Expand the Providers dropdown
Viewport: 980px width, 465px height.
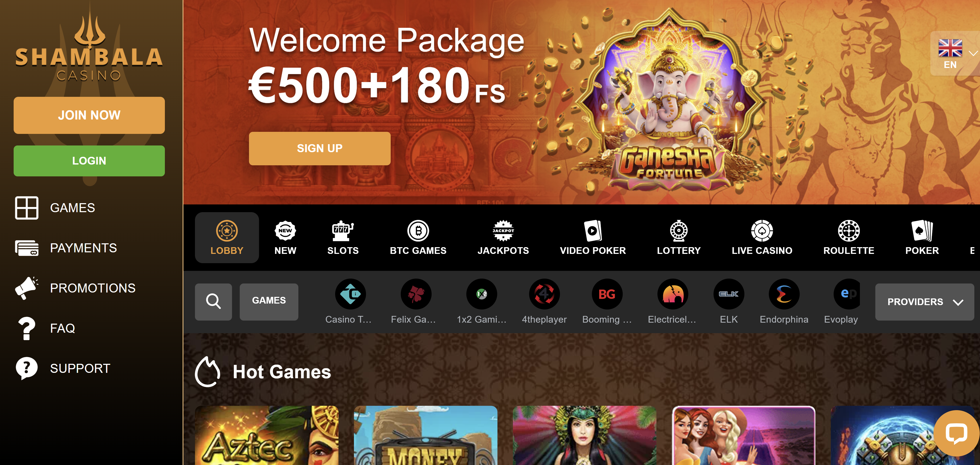[x=924, y=302]
